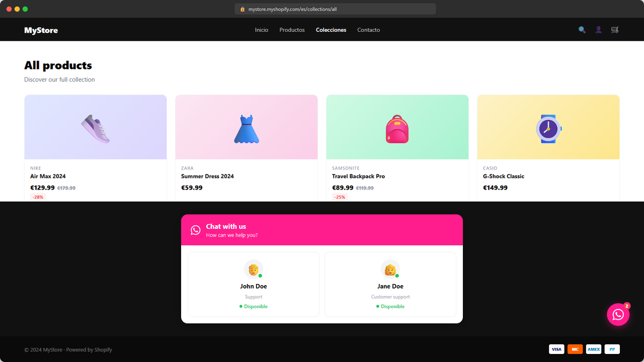644x362 pixels.
Task: Click the MyStore logo
Action: tap(41, 30)
